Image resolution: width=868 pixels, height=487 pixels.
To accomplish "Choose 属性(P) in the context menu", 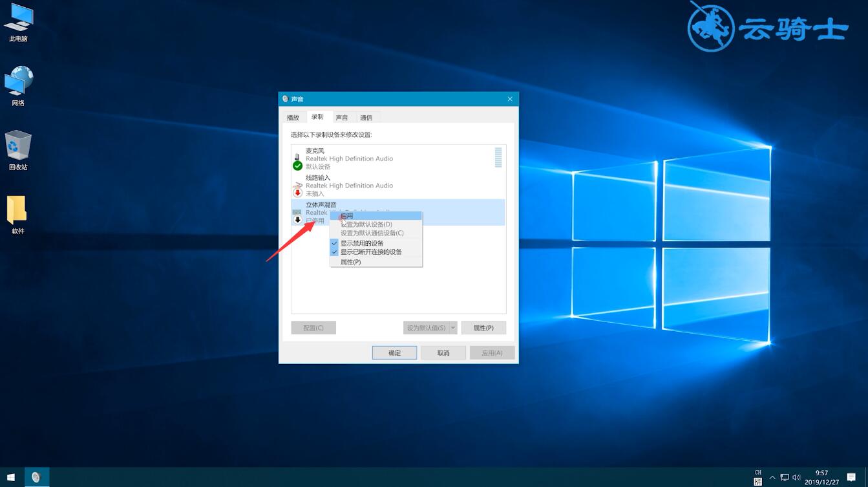I will pyautogui.click(x=376, y=262).
